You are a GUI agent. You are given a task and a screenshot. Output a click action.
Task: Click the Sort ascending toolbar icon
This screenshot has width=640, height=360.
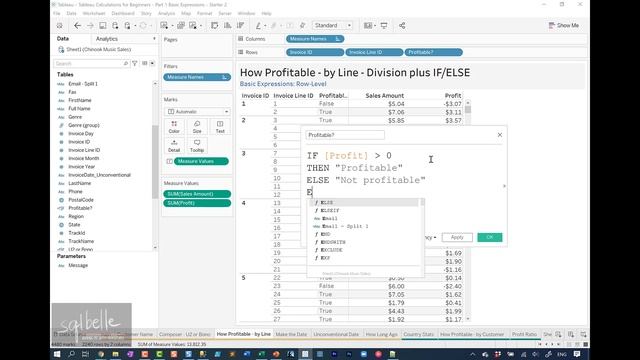[228, 26]
